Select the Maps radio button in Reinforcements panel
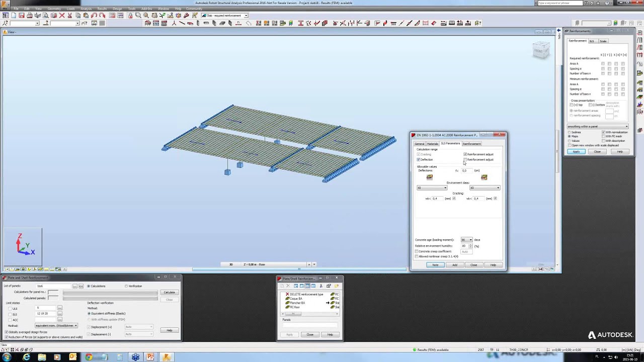 (x=569, y=136)
